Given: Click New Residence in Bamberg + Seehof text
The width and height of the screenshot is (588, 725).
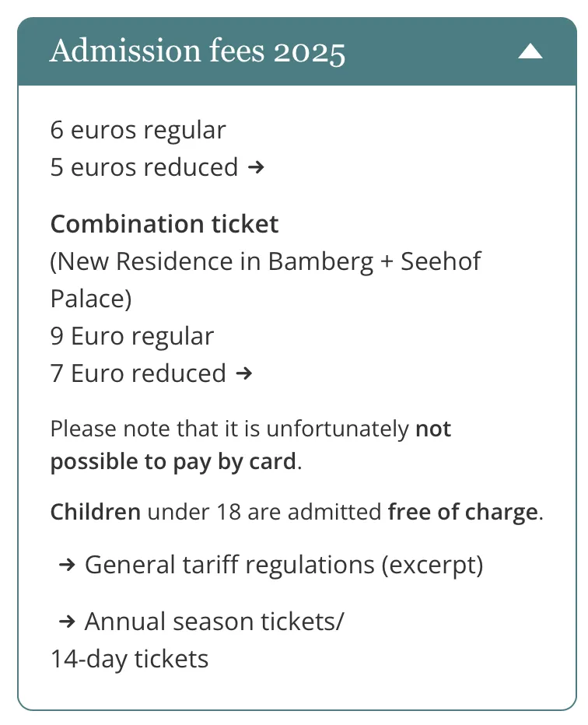Looking at the screenshot, I should tap(268, 261).
